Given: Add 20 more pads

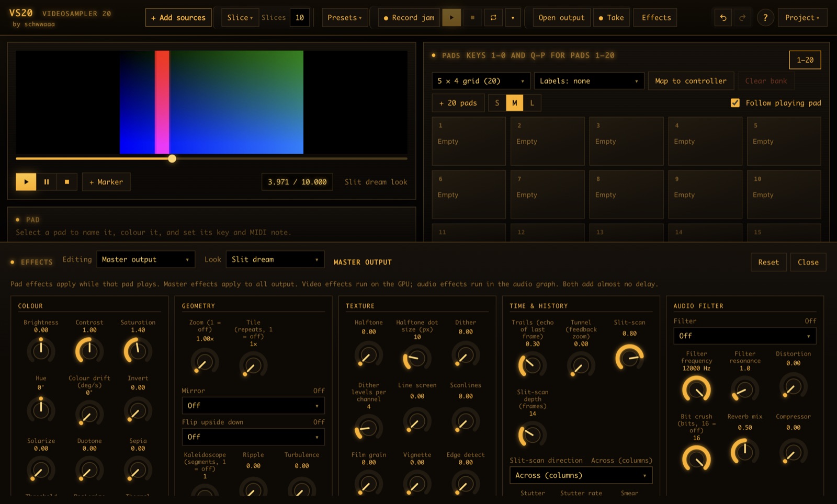Looking at the screenshot, I should point(458,103).
